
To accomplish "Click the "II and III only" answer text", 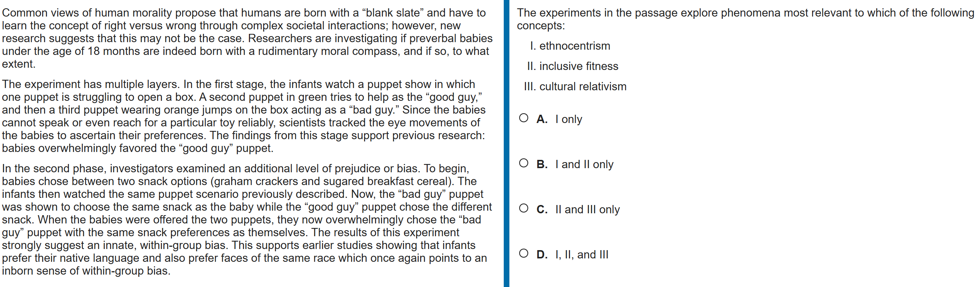I will 587,210.
